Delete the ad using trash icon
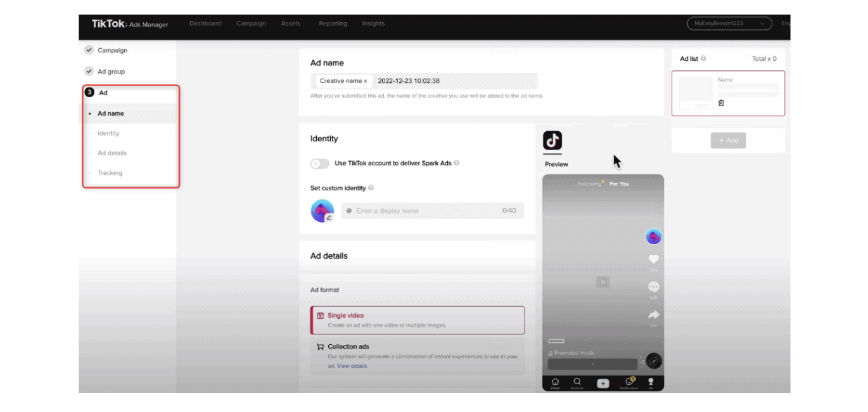This screenshot has width=868, height=412. pos(721,103)
